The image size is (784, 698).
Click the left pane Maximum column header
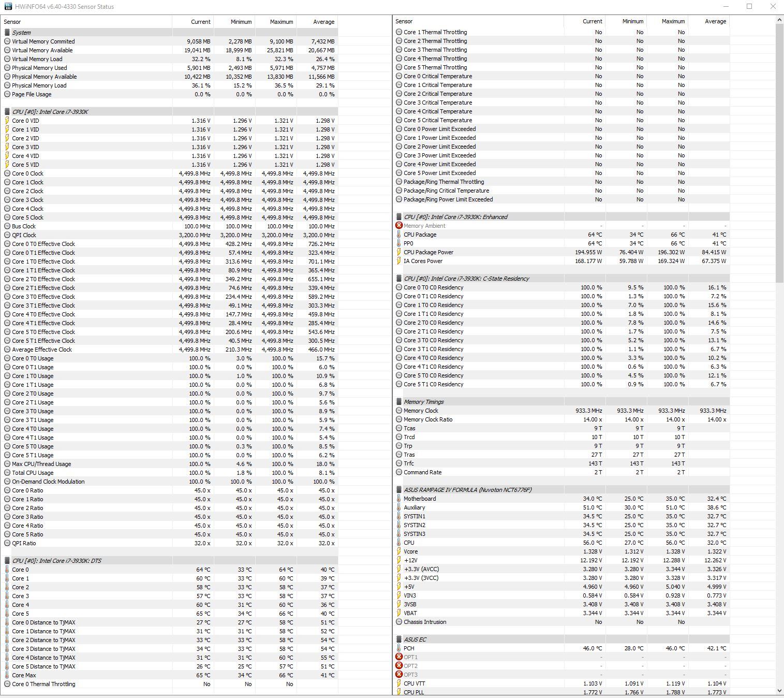pyautogui.click(x=276, y=22)
